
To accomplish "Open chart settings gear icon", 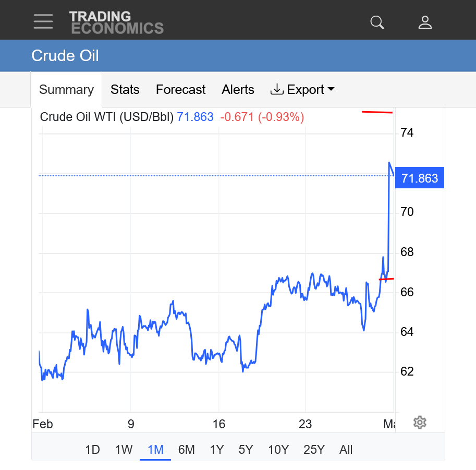I will (x=420, y=423).
